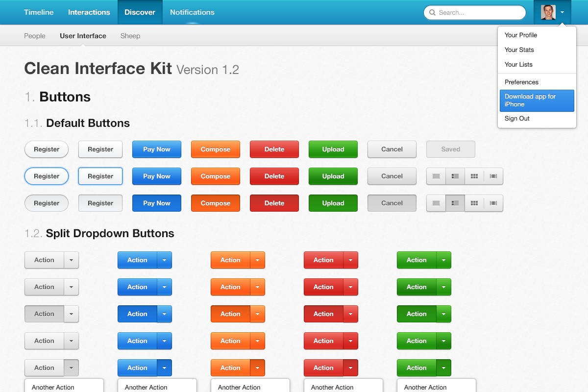Click red Delete button in first row
Image resolution: width=588 pixels, height=392 pixels.
coord(274,149)
